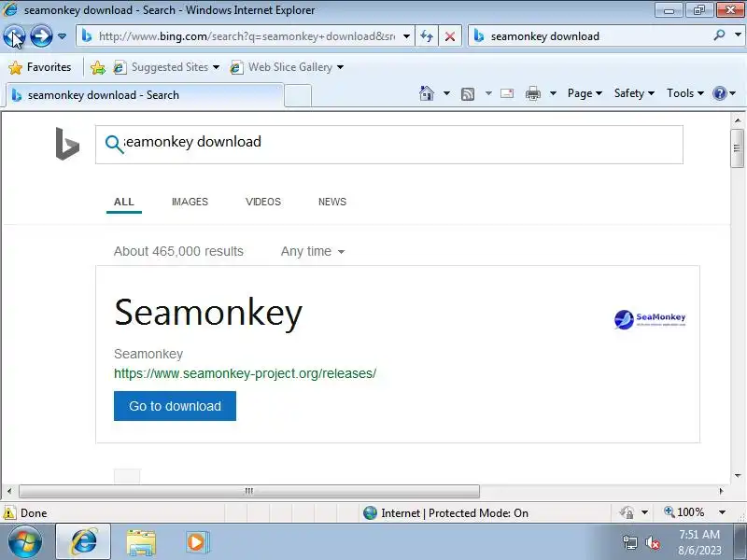Click Bing search magnifier icon in search box
747x560 pixels.
(114, 145)
